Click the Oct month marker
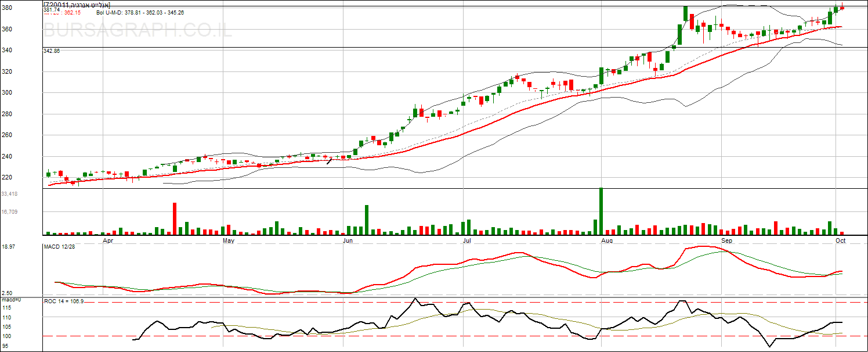The width and height of the screenshot is (868, 352). (x=840, y=240)
